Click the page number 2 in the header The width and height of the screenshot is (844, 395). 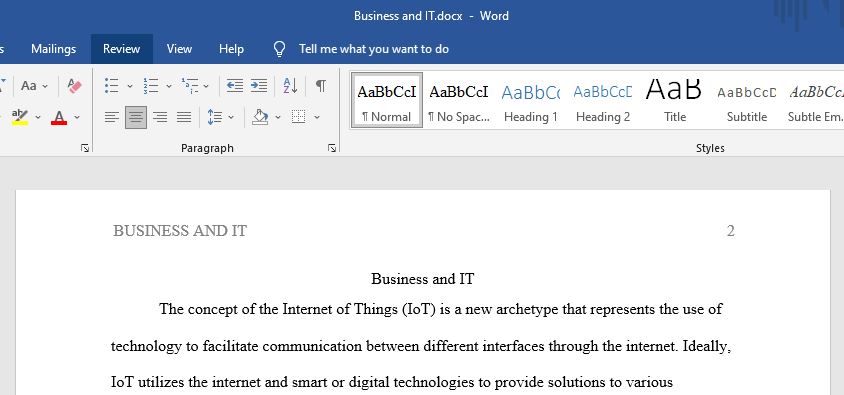coord(730,231)
